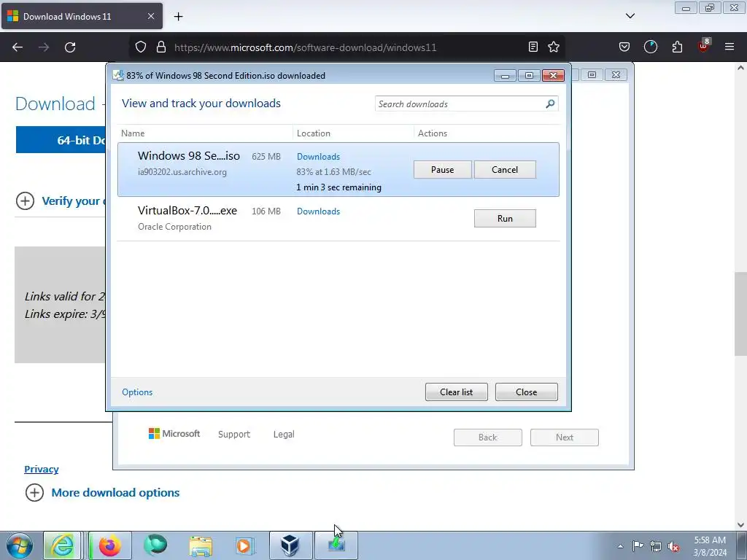Select the Download Windows 11 tab
This screenshot has height=560, width=747.
pyautogui.click(x=82, y=16)
